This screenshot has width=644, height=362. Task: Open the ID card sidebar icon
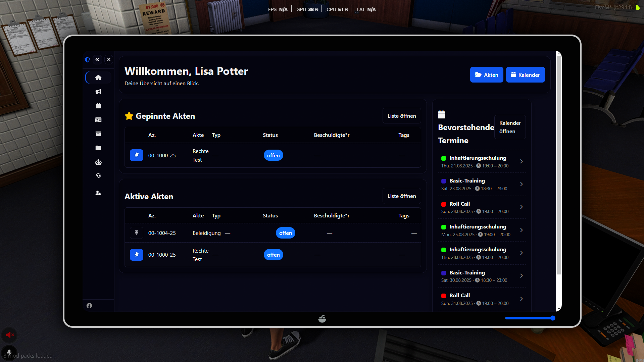(x=98, y=120)
